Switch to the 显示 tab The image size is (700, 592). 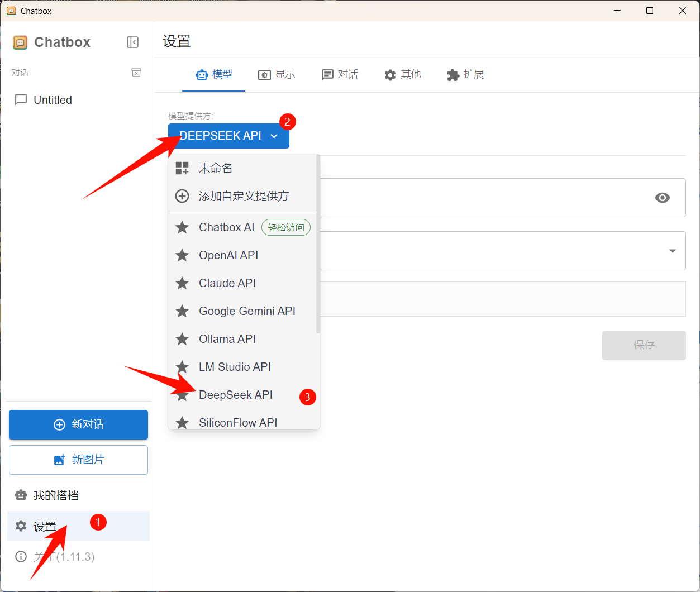(x=277, y=74)
